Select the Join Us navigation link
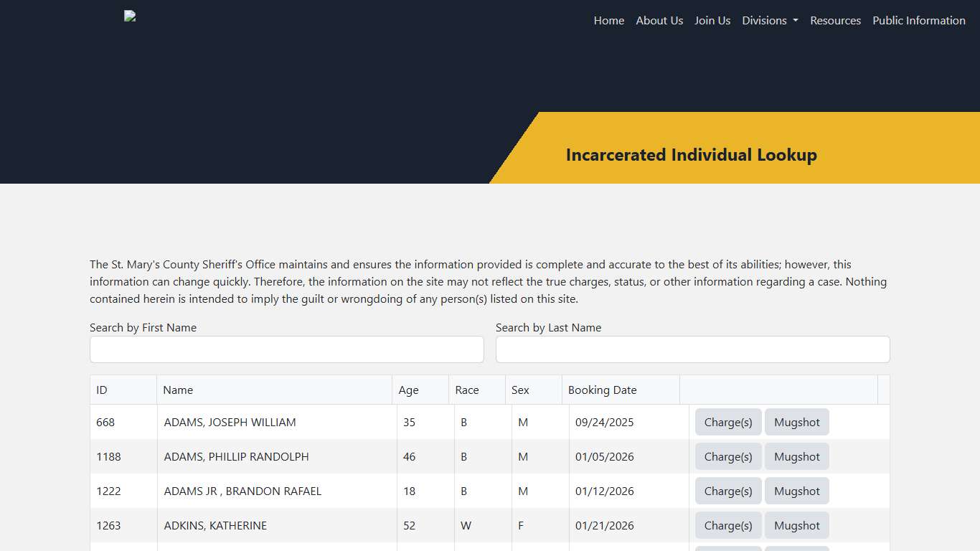Viewport: 980px width, 551px height. (x=712, y=20)
